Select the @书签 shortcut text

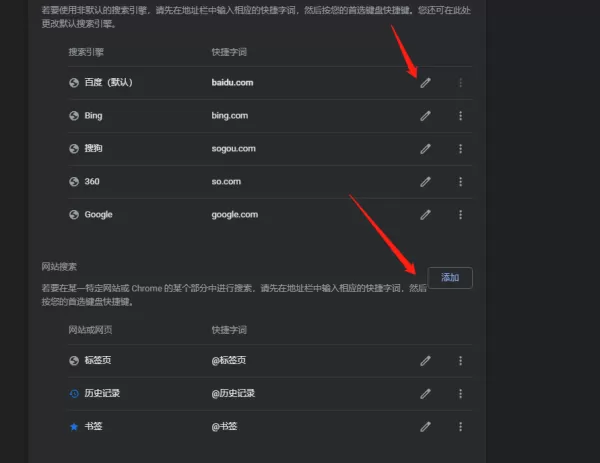[224, 426]
